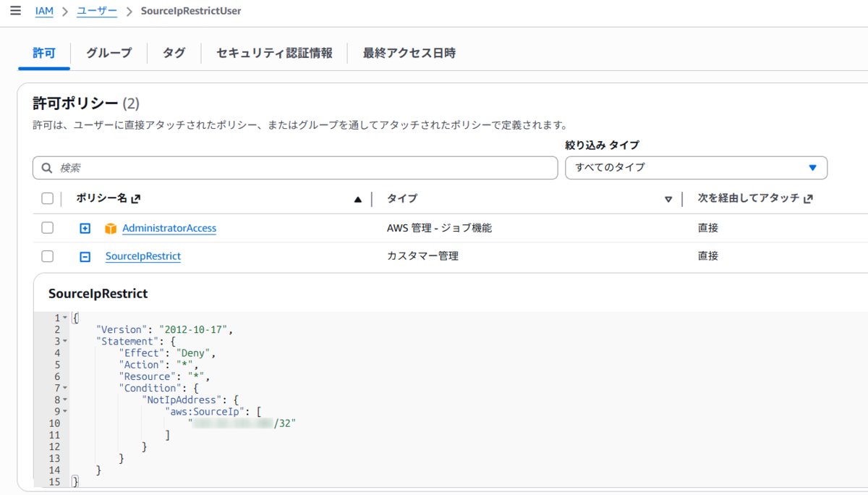This screenshot has width=868, height=495.
Task: Click the blurred IP address /32 line
Action: click(x=242, y=423)
